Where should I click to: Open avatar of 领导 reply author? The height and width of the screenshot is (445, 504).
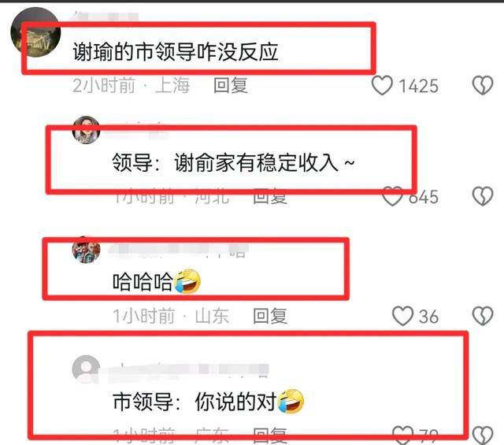(86, 130)
